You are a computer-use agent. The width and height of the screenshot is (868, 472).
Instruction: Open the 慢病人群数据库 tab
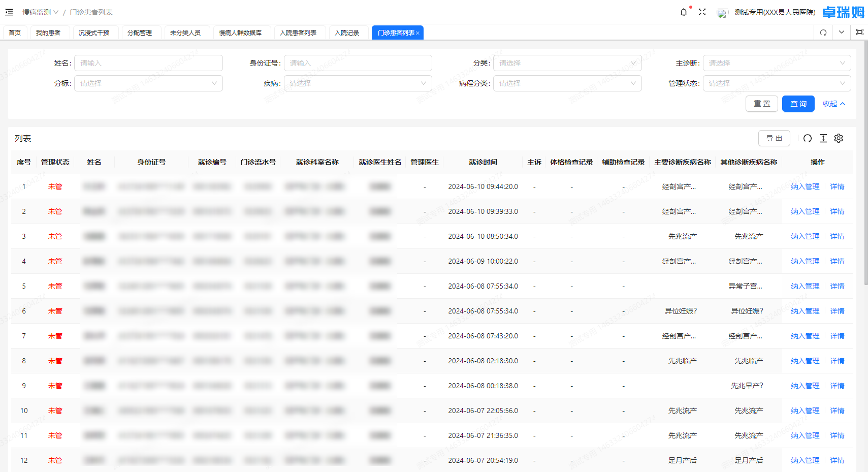click(x=240, y=33)
